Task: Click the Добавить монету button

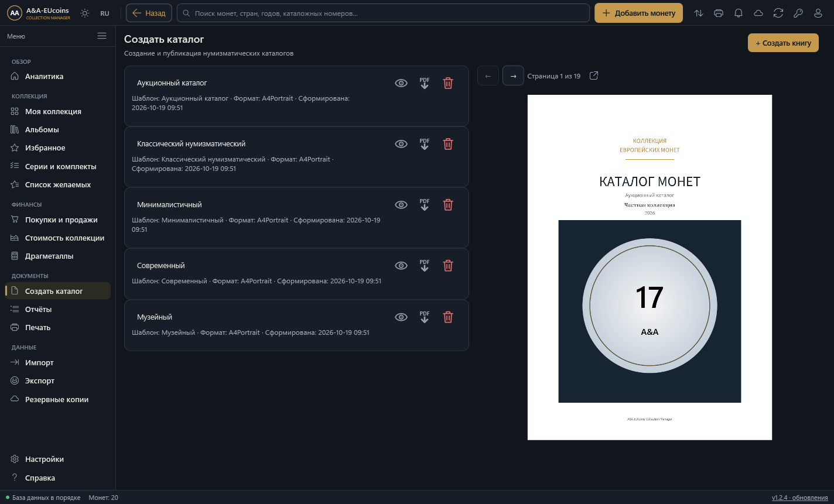Action: tap(638, 13)
